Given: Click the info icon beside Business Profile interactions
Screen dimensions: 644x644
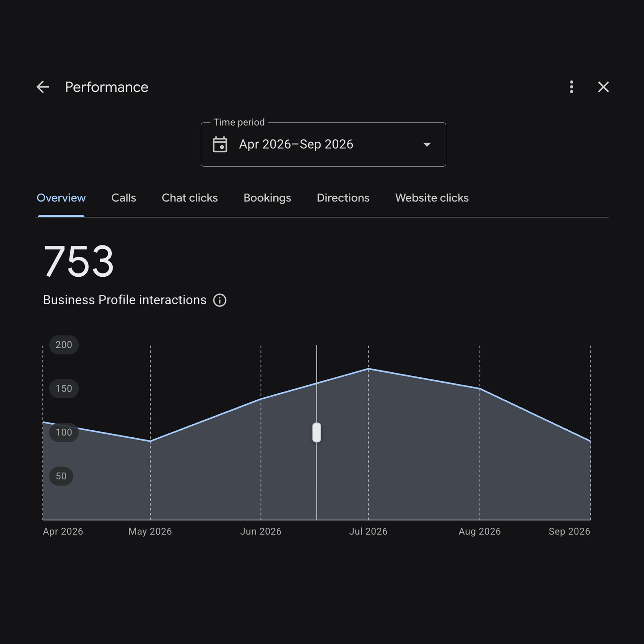Looking at the screenshot, I should tap(220, 300).
